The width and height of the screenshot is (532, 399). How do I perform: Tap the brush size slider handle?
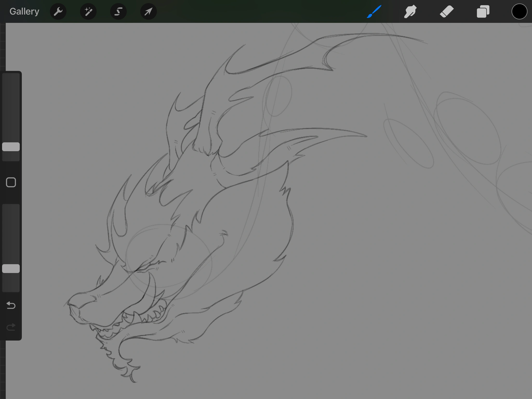click(x=11, y=147)
